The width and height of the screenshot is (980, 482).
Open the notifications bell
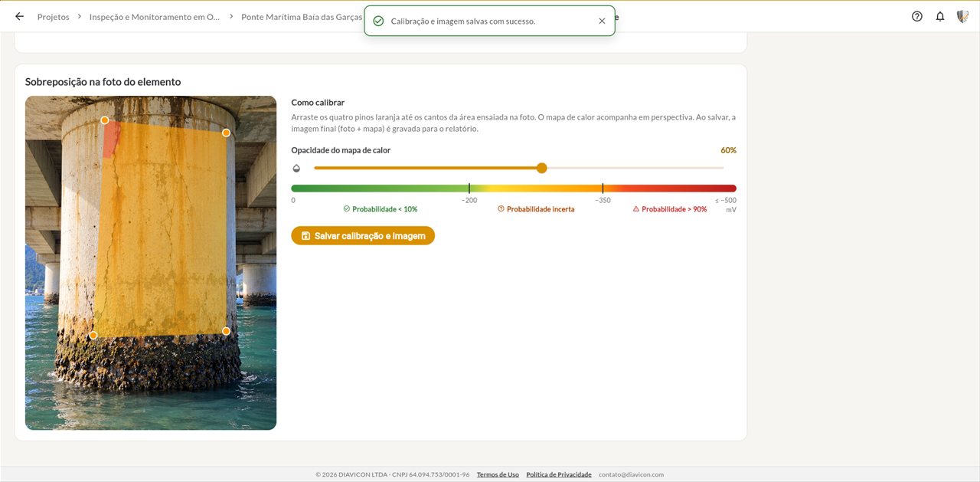click(x=940, y=16)
